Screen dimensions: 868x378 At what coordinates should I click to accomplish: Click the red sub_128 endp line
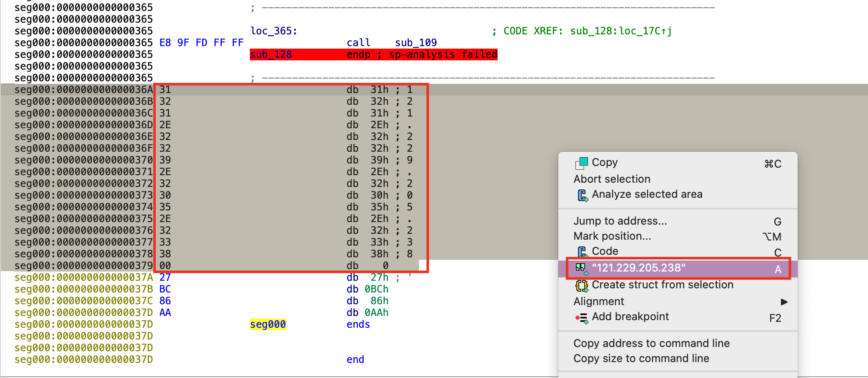tap(373, 54)
